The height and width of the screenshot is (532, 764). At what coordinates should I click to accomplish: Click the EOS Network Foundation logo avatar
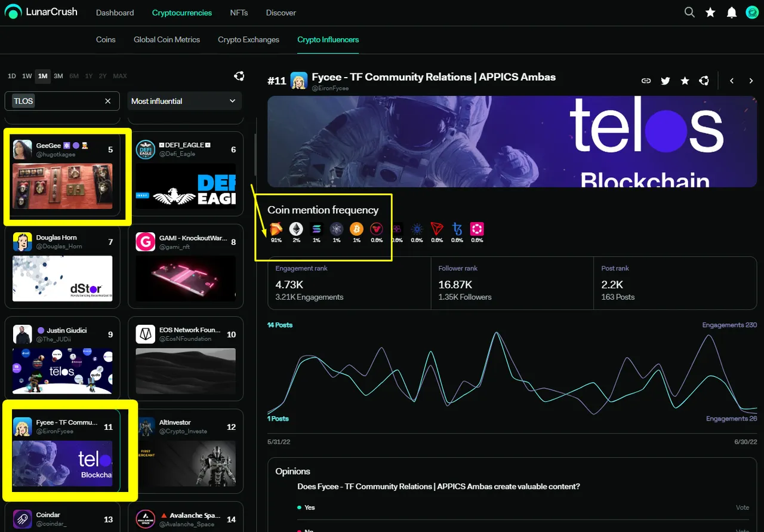(x=145, y=334)
